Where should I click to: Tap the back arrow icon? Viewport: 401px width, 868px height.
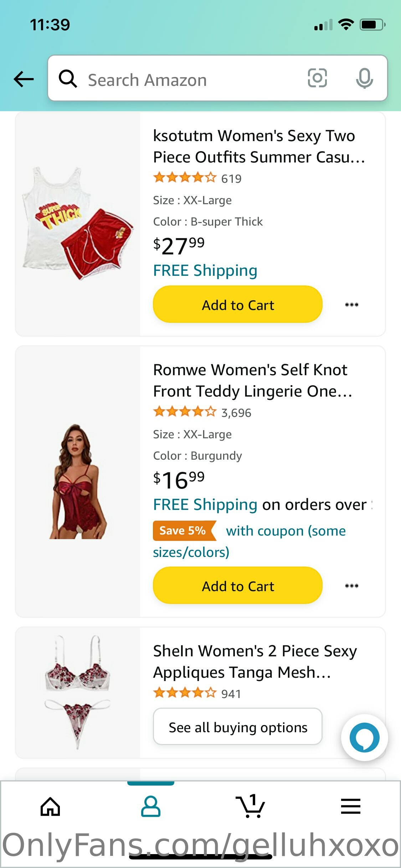click(24, 79)
